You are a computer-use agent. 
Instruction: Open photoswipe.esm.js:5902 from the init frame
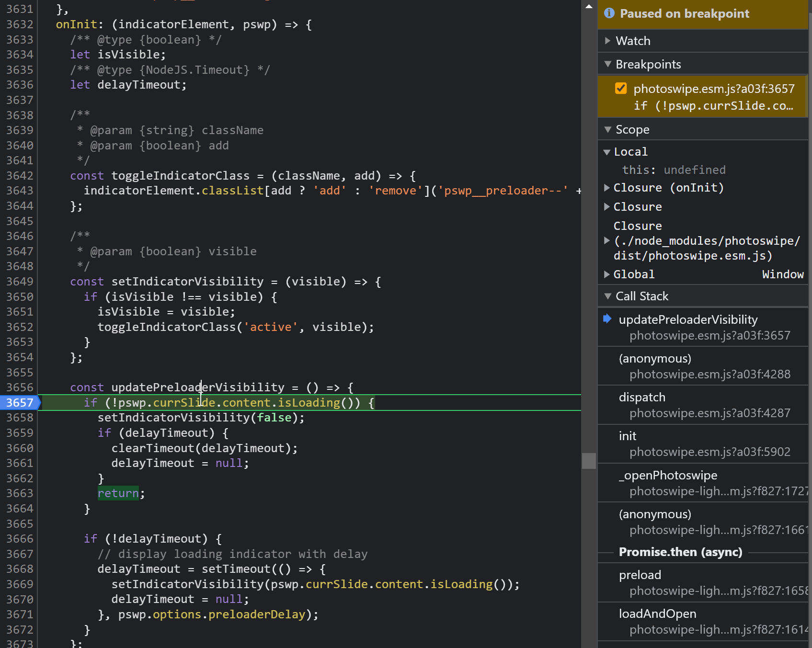709,451
